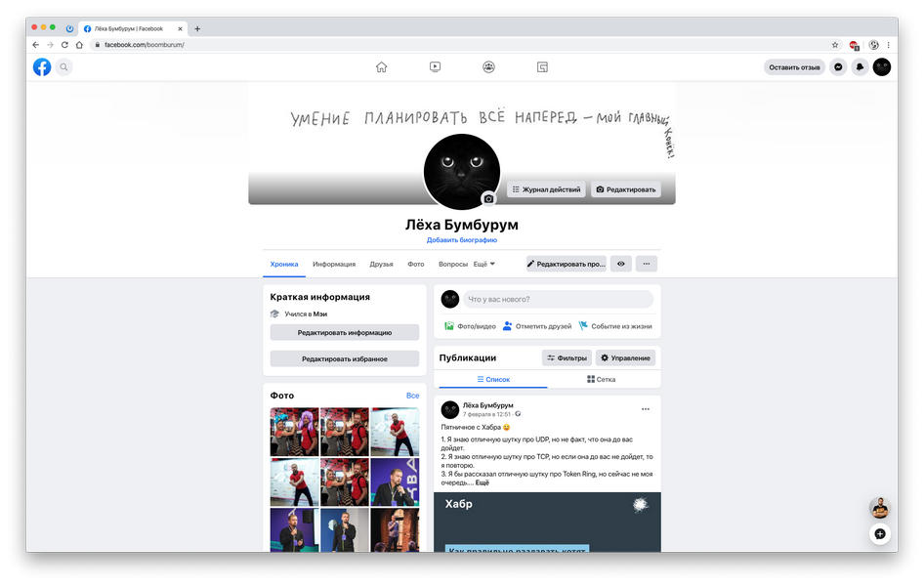The height and width of the screenshot is (586, 924).
Task: Click Добавить биографию link
Action: pos(462,239)
